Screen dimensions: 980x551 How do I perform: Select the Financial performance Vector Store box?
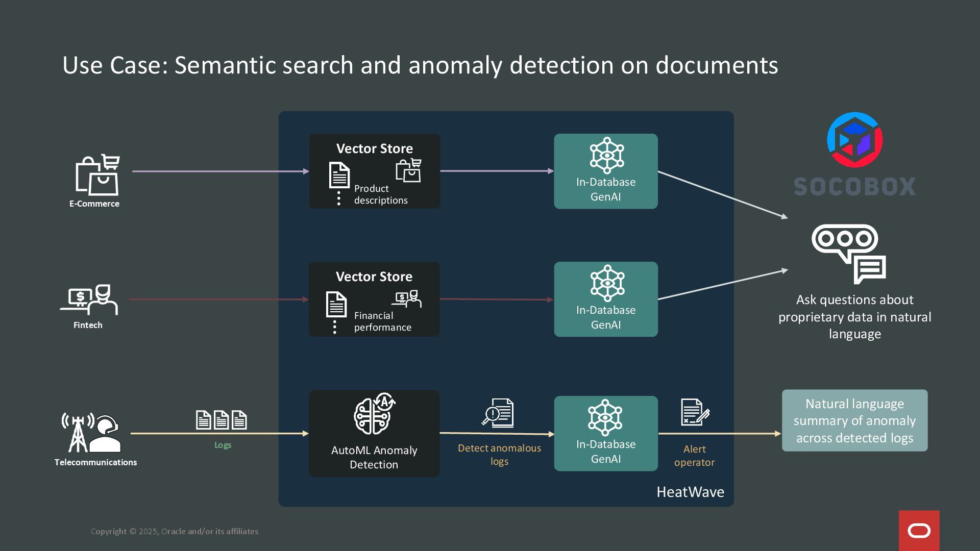374,299
